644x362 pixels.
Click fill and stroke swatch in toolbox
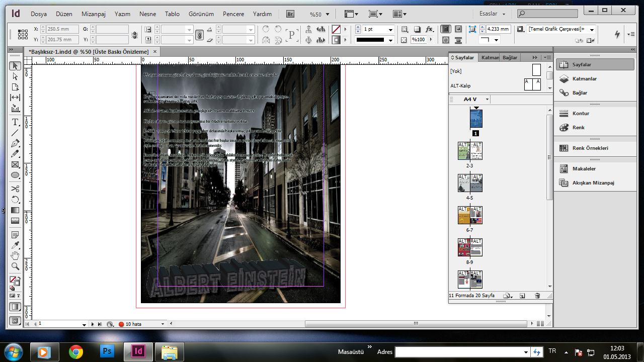click(15, 281)
